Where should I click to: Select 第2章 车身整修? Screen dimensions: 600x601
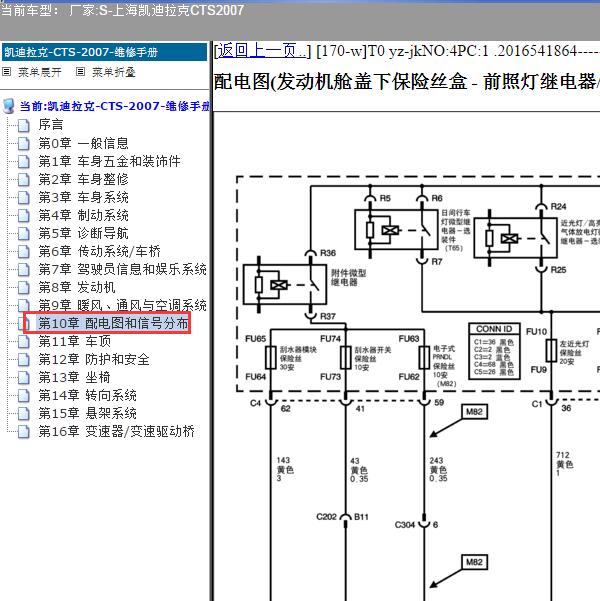83,179
